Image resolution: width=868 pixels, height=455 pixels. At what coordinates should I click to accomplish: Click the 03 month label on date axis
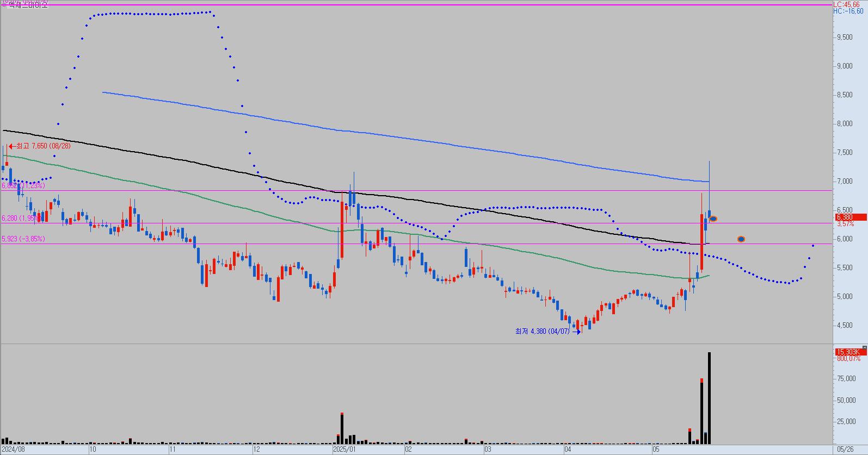(x=488, y=450)
